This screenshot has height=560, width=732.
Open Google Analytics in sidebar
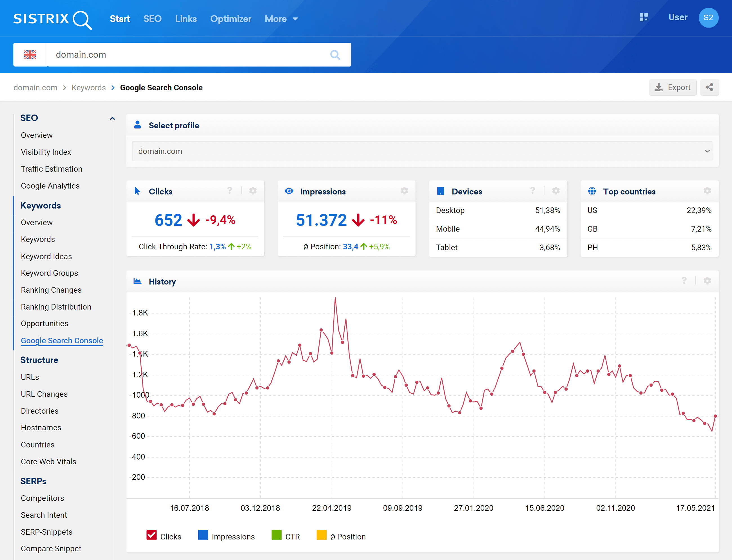tap(50, 186)
